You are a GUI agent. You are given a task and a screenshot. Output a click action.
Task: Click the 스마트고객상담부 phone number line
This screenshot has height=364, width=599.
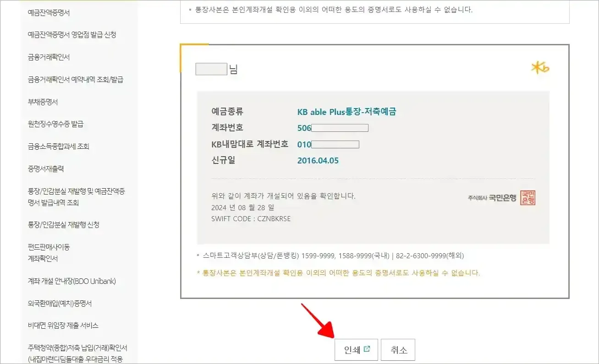click(x=333, y=255)
